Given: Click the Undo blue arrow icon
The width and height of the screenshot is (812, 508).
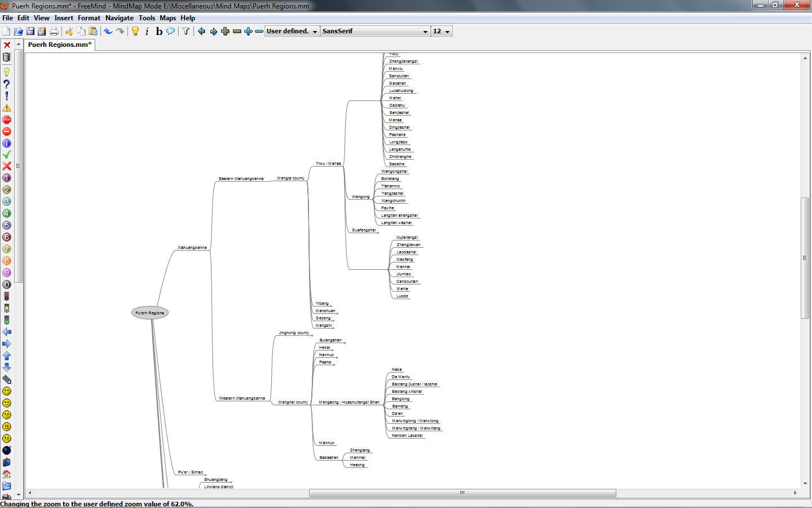Looking at the screenshot, I should tap(108, 31).
